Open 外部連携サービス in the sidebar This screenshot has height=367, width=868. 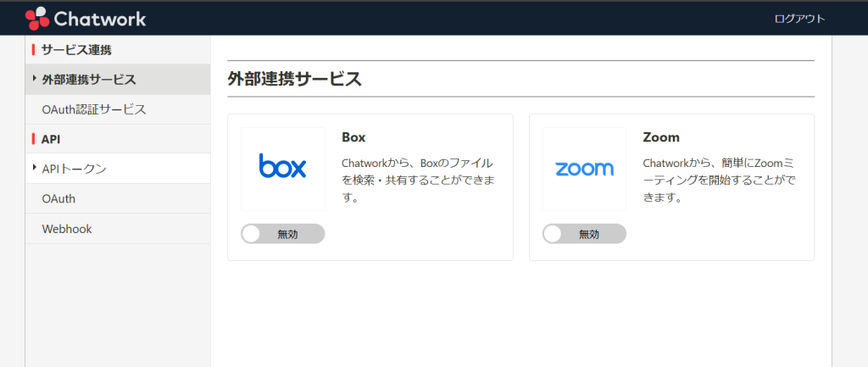(x=88, y=80)
